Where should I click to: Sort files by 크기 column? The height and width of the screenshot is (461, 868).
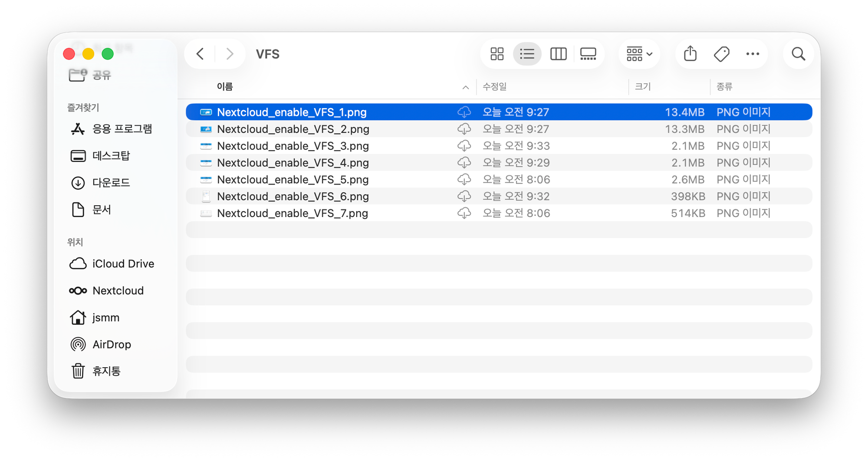pyautogui.click(x=643, y=87)
